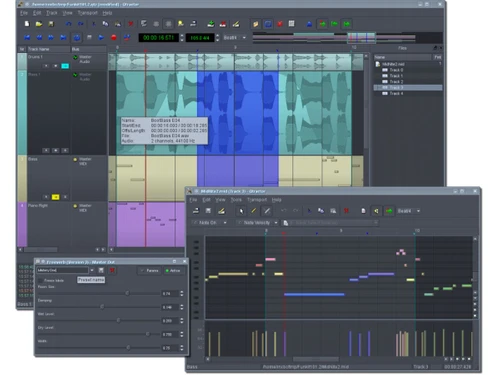Create a new session in the main toolbar

[x=27, y=24]
